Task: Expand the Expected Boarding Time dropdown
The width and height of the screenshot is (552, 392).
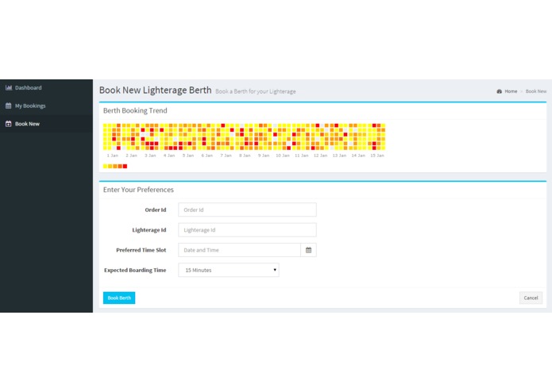Action: point(229,270)
